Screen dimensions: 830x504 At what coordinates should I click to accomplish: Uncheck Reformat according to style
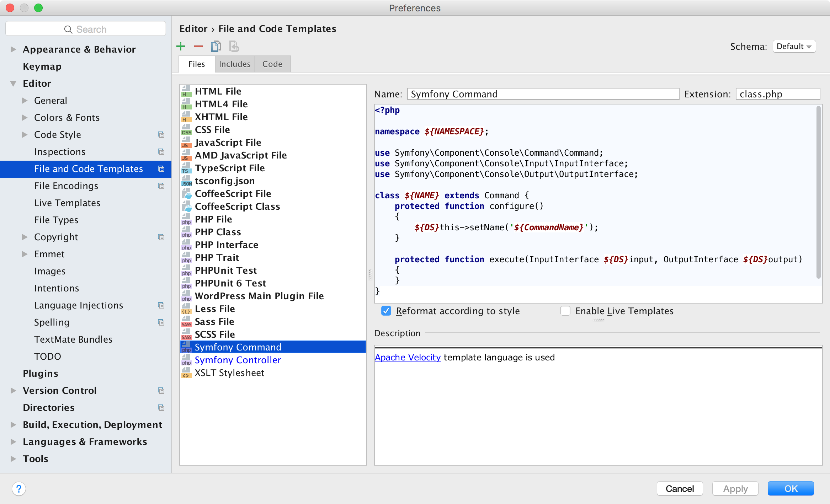pyautogui.click(x=386, y=311)
